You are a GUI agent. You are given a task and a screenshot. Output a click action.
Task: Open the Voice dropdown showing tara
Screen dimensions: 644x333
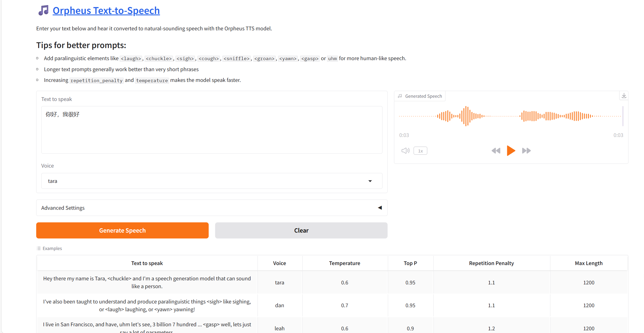tap(211, 181)
